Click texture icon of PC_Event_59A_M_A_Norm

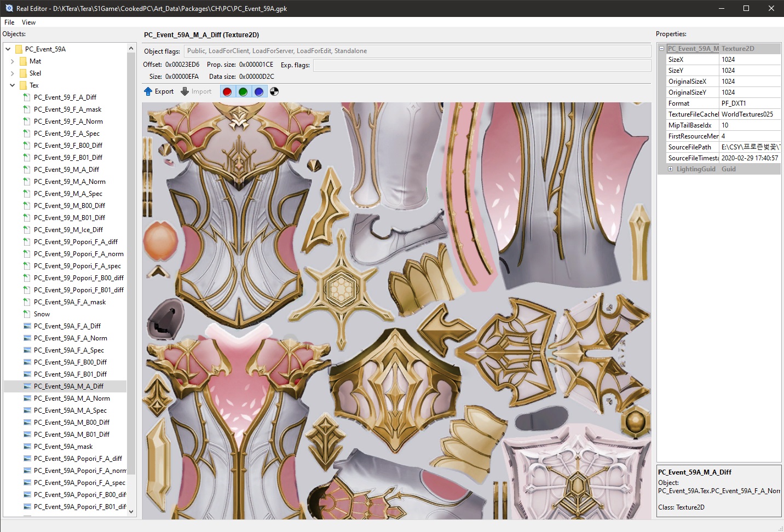point(27,398)
